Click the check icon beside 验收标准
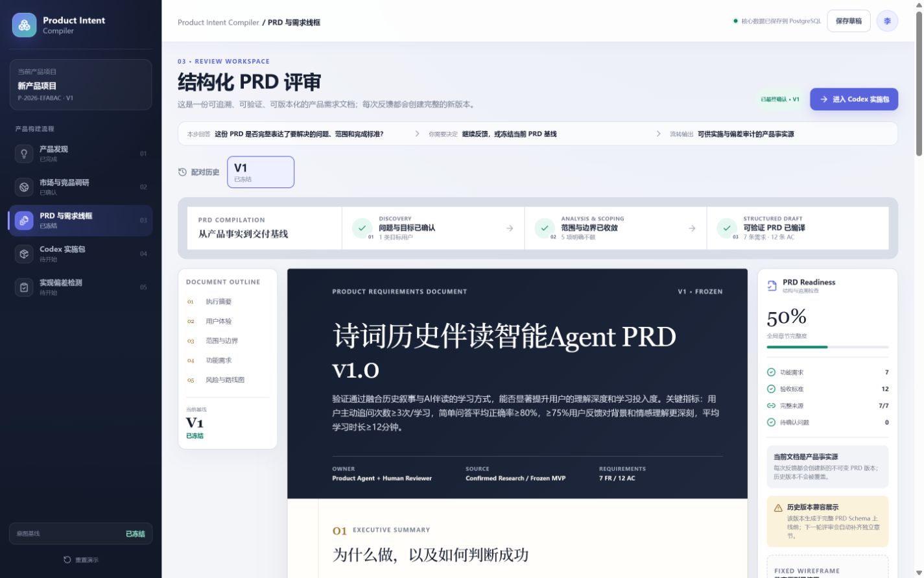This screenshot has width=924, height=578. pyautogui.click(x=771, y=389)
